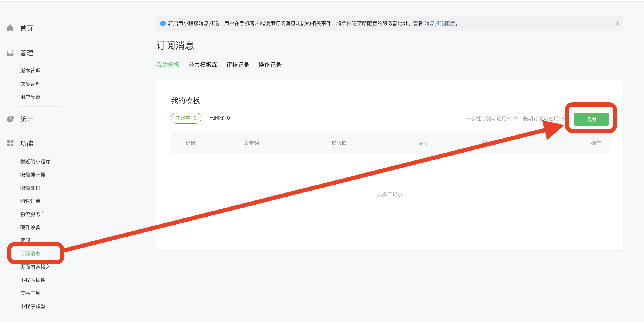The width and height of the screenshot is (644, 322).
Task: Switch to the 操作记录 tab
Action: [x=270, y=65]
